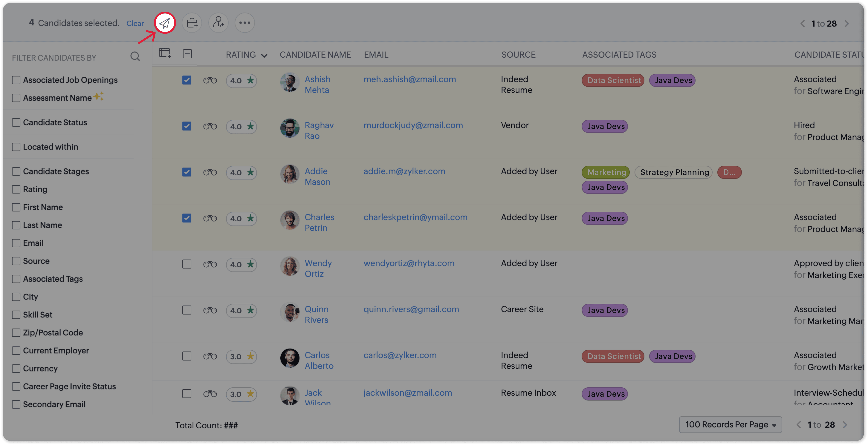Screen dimensions: 868x445
Task: Uncheck the Ashish Mehta row checkbox
Action: click(187, 80)
